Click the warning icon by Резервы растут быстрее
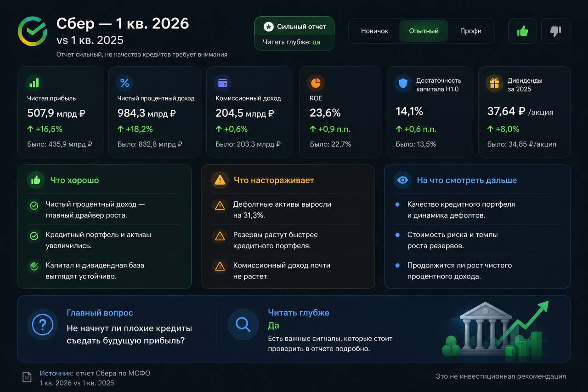 220,236
